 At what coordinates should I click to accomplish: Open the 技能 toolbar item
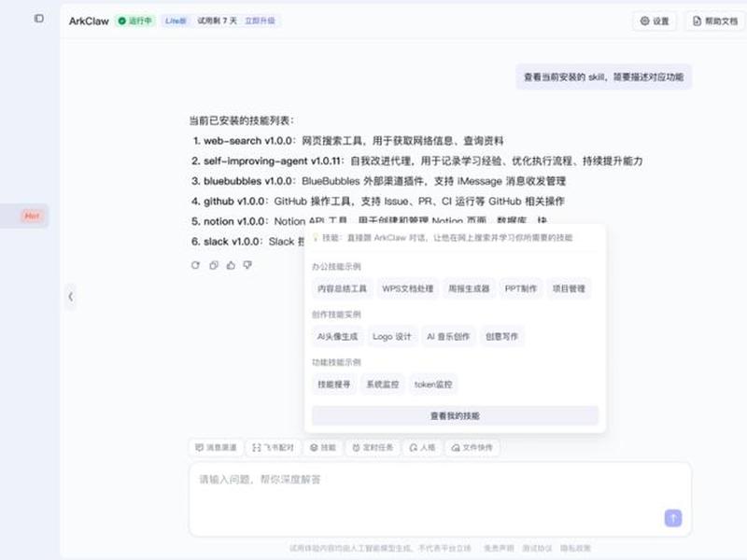[x=323, y=448]
